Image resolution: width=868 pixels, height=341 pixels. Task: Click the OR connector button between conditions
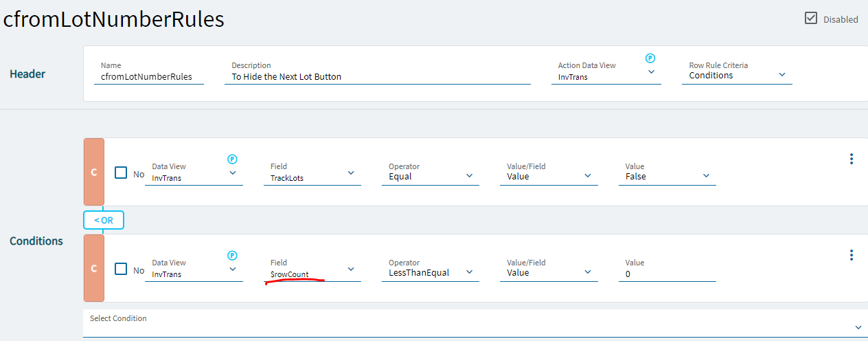coord(103,220)
